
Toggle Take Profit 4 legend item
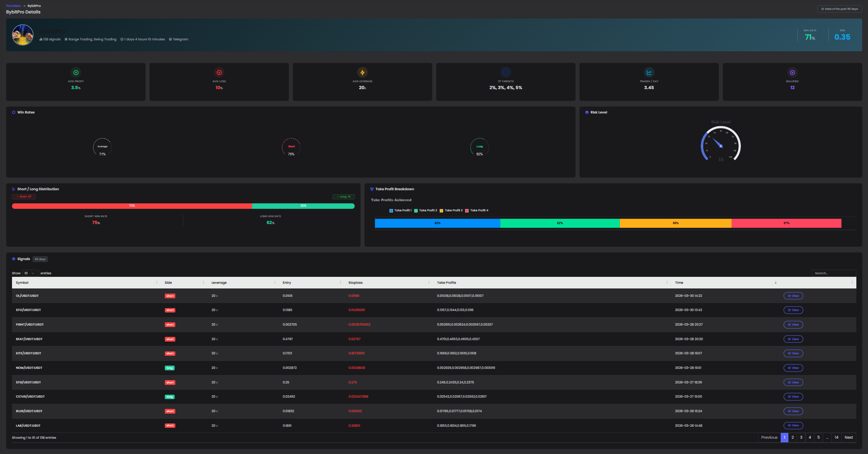[x=477, y=210]
